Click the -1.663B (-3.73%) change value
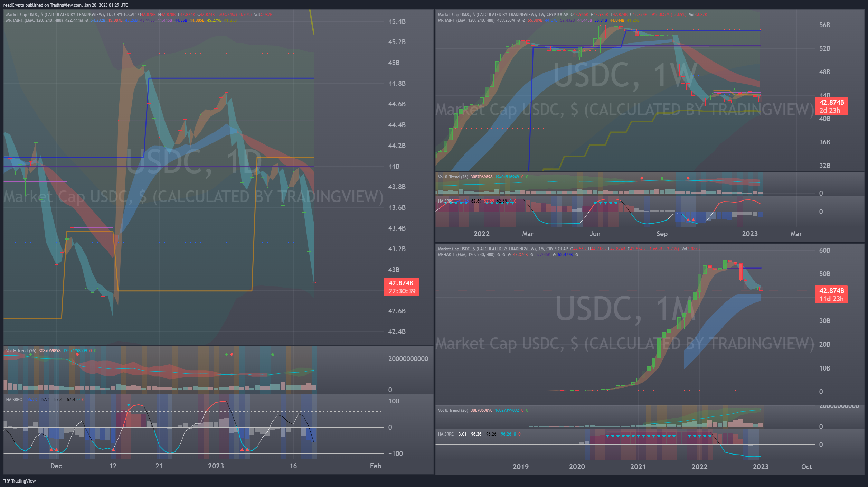 [663, 249]
